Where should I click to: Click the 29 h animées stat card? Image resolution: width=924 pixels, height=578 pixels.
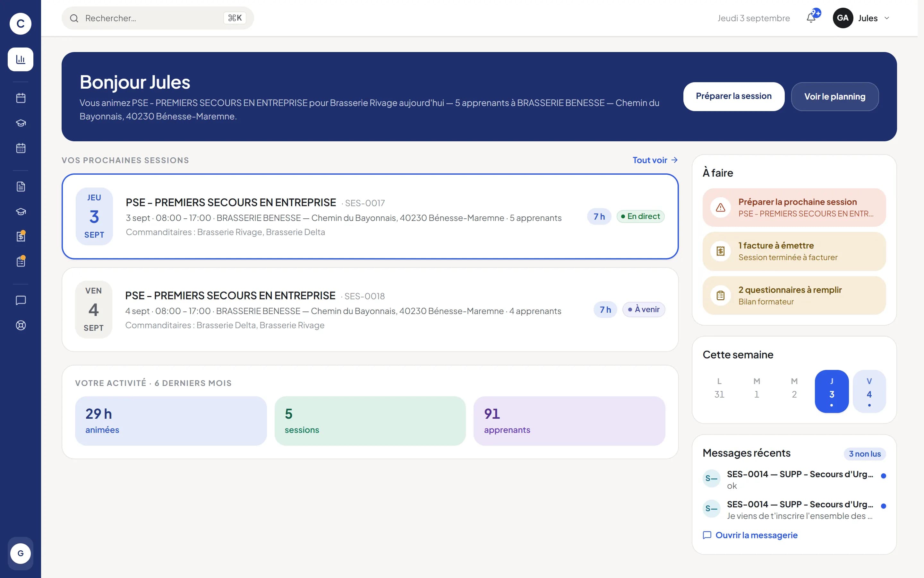[x=171, y=421]
